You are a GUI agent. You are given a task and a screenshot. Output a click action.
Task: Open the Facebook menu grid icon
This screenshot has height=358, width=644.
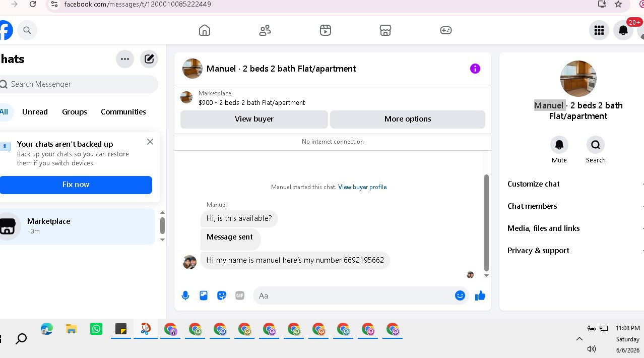point(599,30)
